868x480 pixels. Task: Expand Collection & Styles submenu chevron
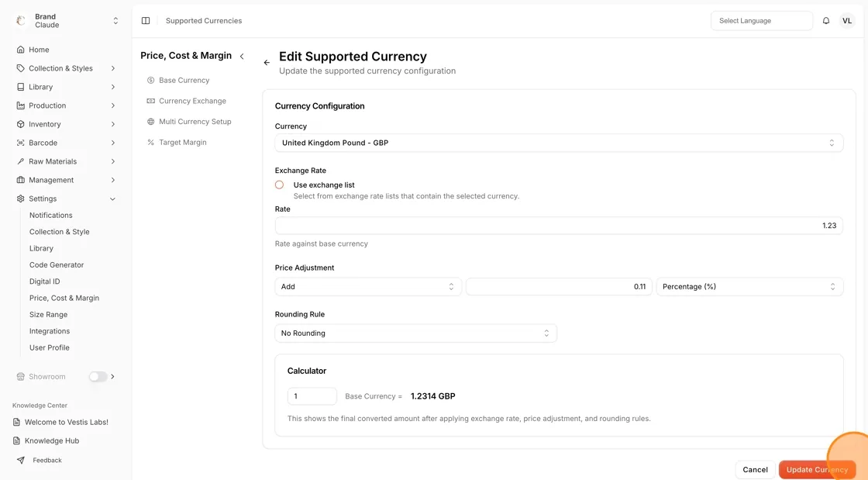113,68
